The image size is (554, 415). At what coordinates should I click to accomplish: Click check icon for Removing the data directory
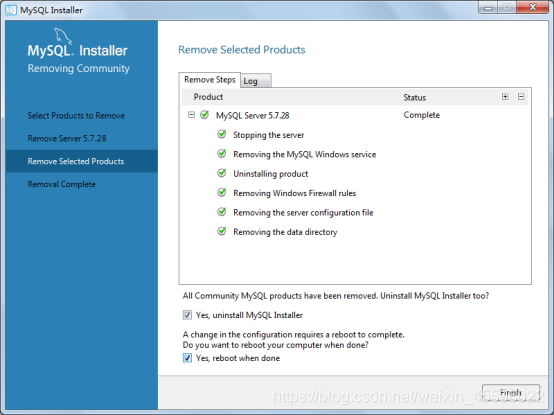(222, 231)
